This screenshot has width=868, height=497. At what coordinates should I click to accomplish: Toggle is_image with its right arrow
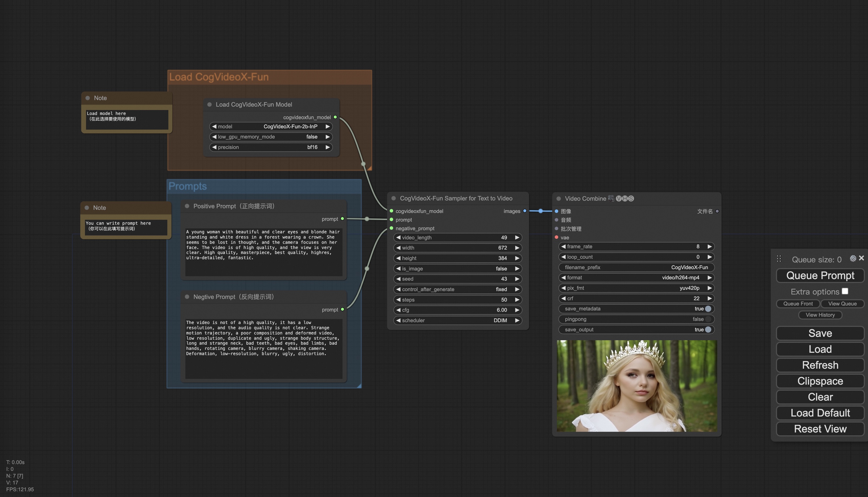click(517, 269)
